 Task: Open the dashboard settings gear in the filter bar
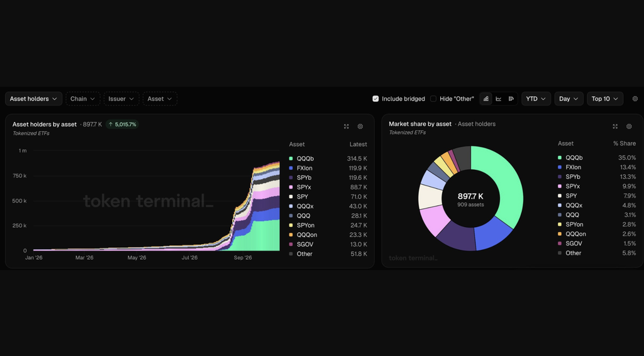tap(635, 99)
